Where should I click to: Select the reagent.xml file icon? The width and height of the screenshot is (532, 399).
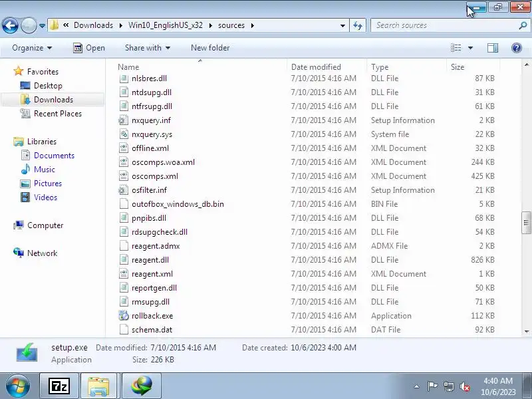pos(124,273)
